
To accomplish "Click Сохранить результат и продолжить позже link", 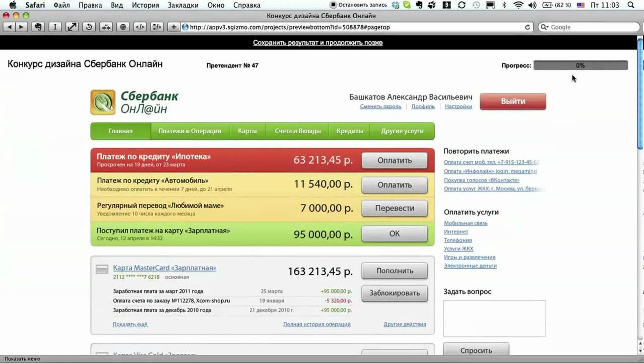I will 318,43.
